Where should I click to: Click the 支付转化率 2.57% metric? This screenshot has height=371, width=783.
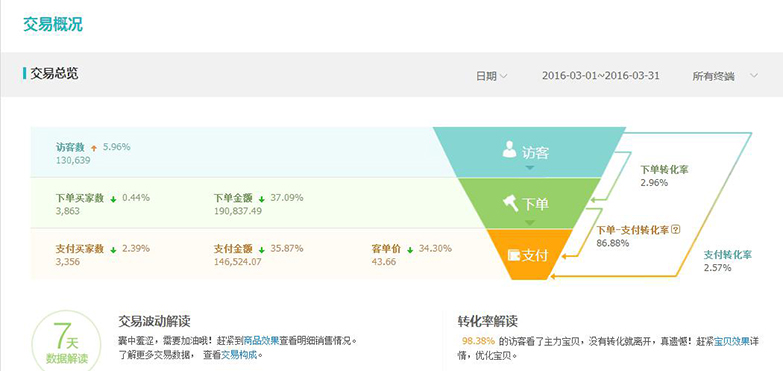(x=728, y=261)
